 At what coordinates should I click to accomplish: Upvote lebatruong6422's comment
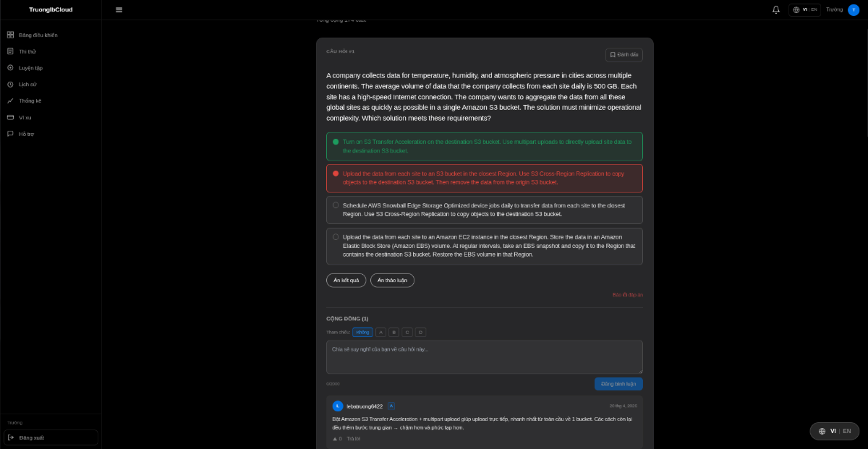[x=335, y=439]
